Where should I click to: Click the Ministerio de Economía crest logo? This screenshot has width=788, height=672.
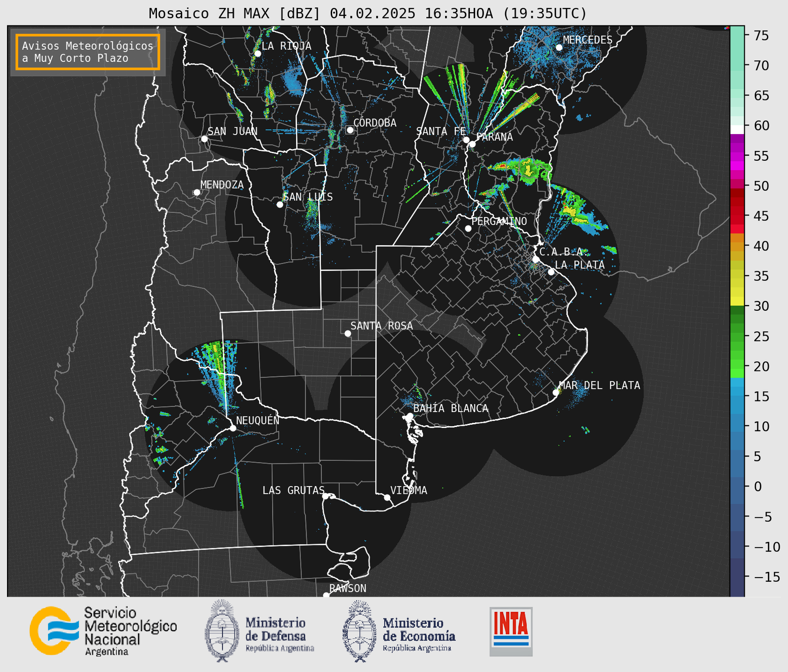360,631
